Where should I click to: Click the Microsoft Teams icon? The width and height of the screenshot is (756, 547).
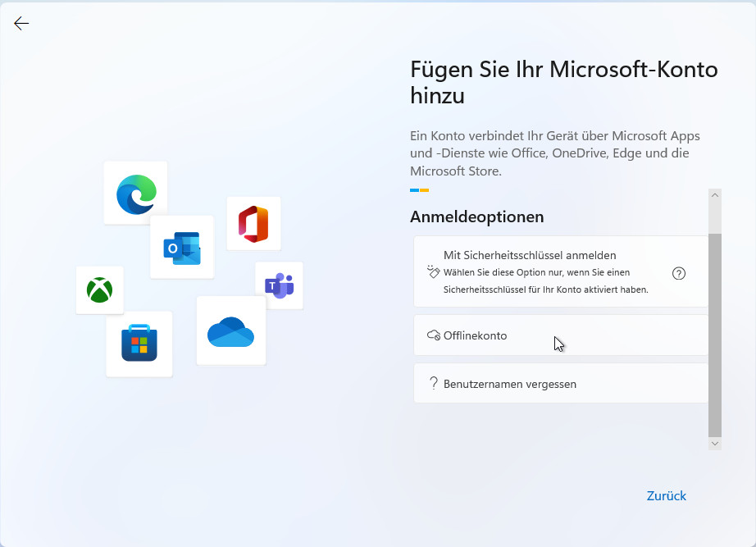[x=279, y=285]
